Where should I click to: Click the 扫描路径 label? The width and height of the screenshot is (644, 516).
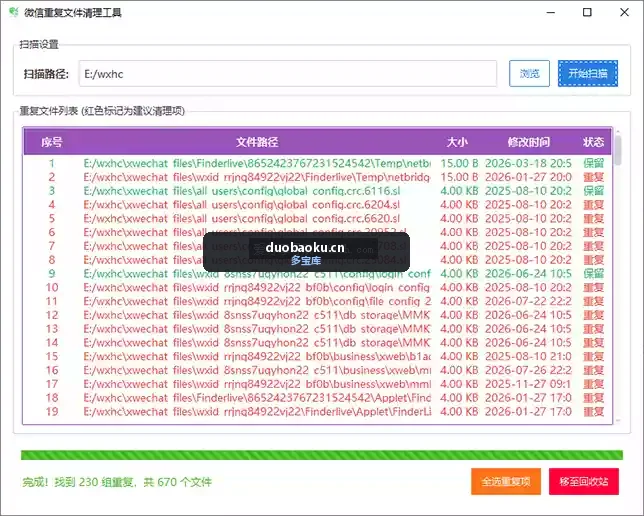[46, 74]
